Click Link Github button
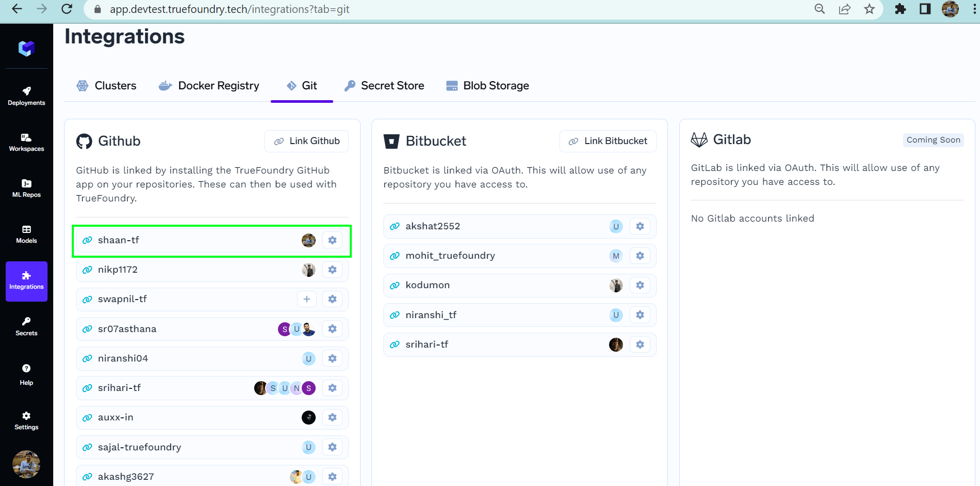980x486 pixels. click(x=306, y=141)
